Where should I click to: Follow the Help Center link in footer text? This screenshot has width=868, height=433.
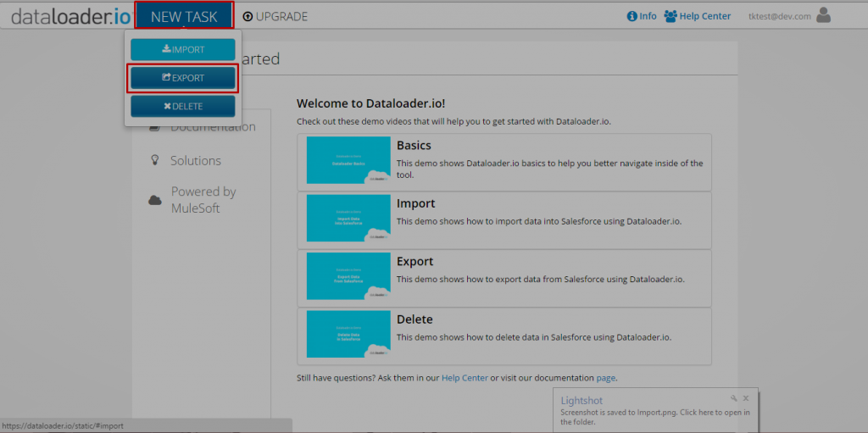(465, 378)
